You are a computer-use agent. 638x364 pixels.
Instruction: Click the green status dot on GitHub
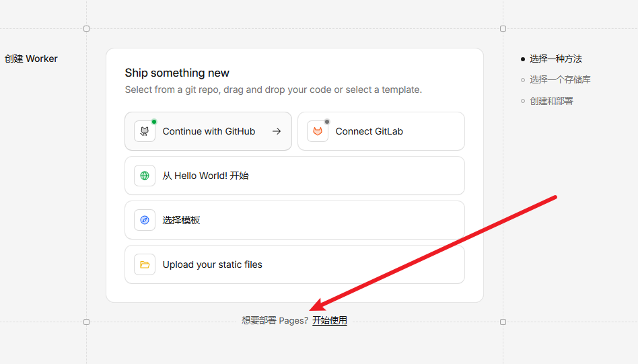(154, 122)
